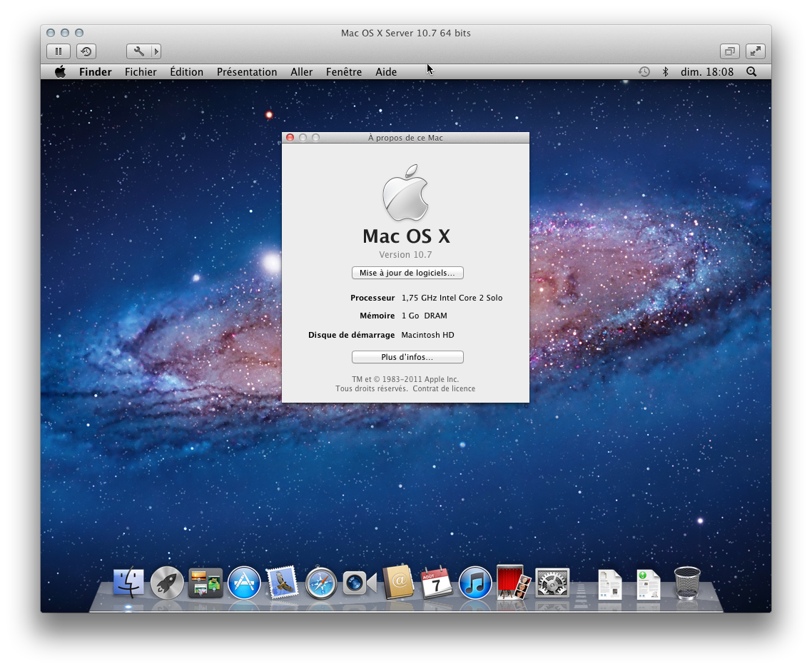Open the Présentation menu
The image size is (812, 669).
click(x=246, y=72)
